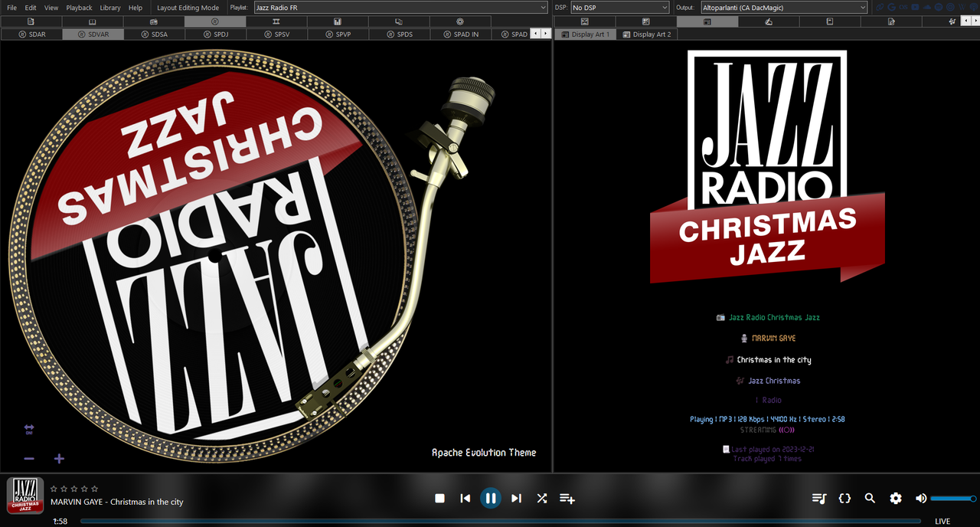Rate the track using the star rating
Screen dimensions: 980x527
pos(74,489)
